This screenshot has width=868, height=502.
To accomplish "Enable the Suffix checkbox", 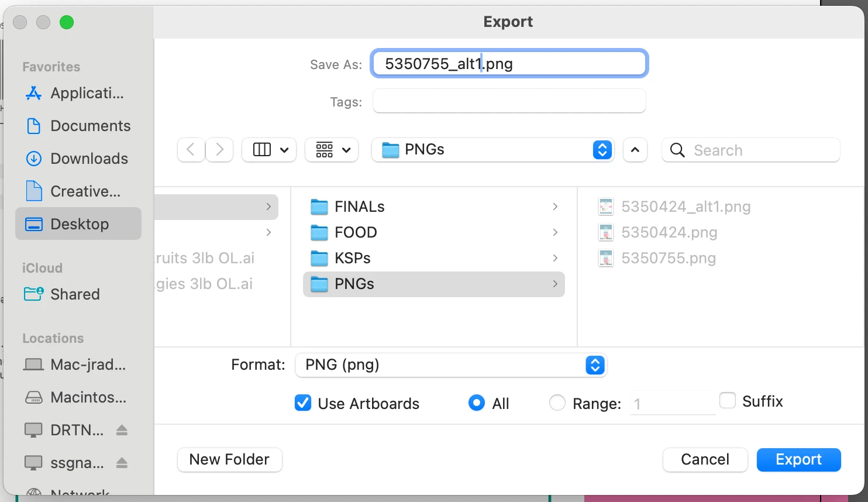I will point(728,401).
